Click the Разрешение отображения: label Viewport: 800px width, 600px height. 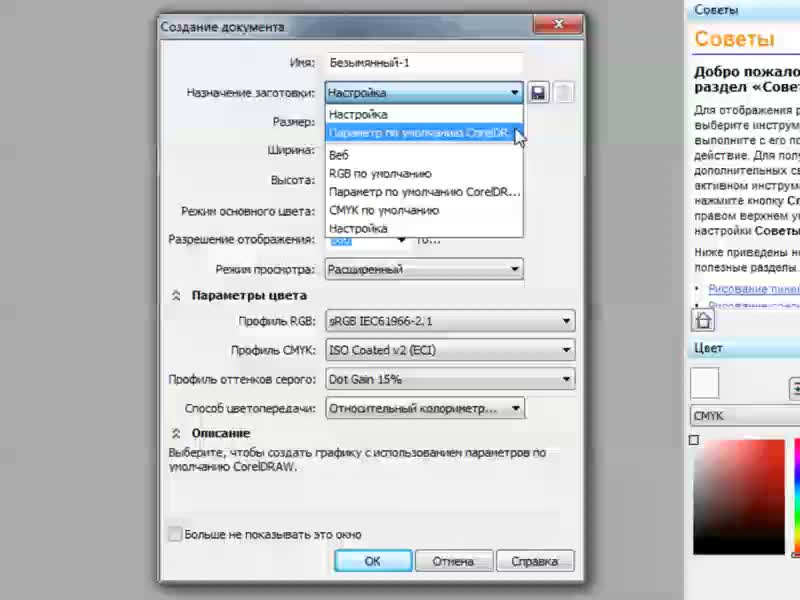click(242, 239)
